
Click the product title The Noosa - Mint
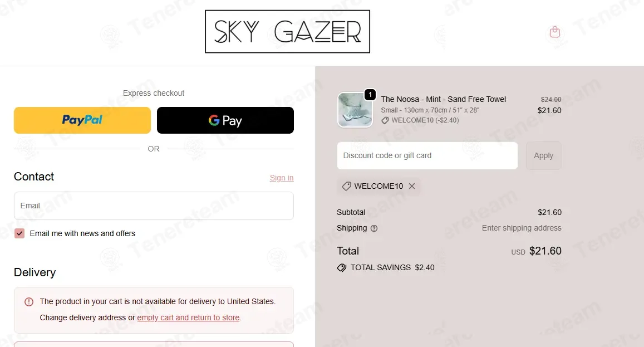[443, 99]
